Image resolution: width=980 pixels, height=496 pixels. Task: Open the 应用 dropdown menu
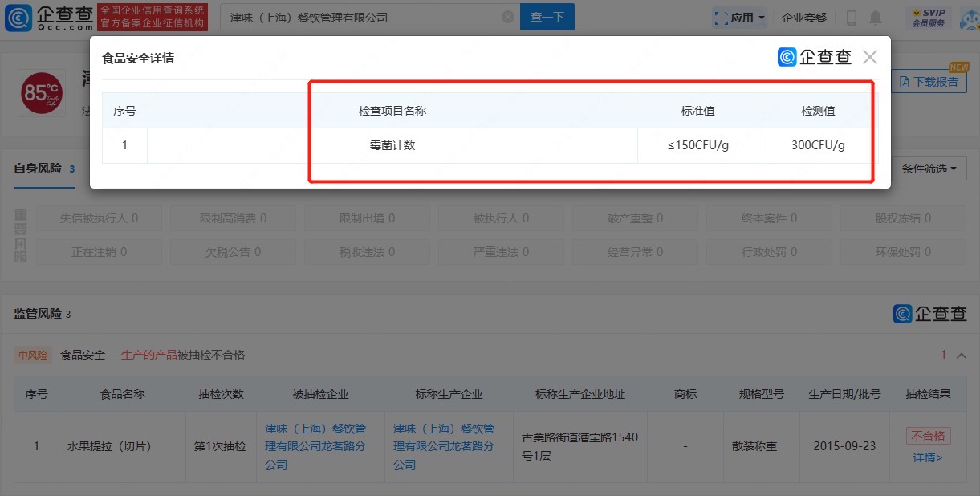tap(739, 18)
